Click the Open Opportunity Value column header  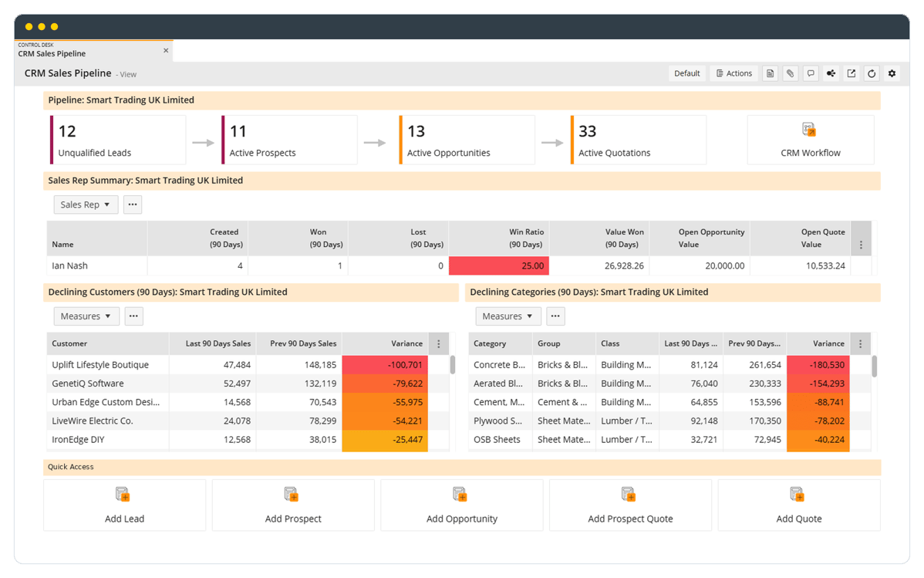tap(700, 238)
